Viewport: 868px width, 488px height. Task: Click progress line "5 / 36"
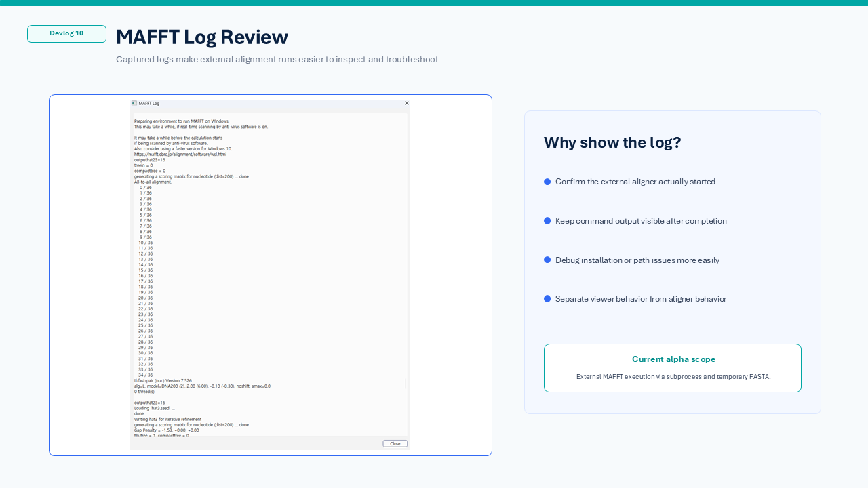click(146, 215)
